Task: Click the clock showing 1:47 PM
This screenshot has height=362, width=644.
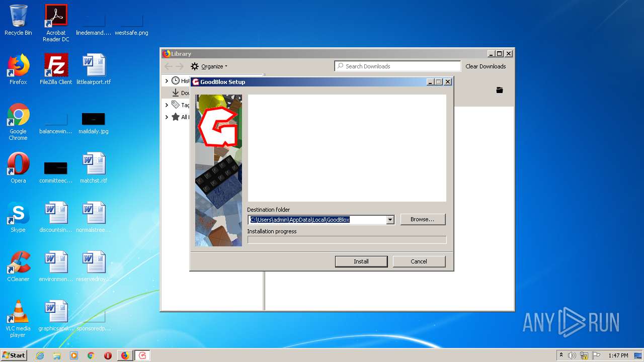Action: coord(618,355)
